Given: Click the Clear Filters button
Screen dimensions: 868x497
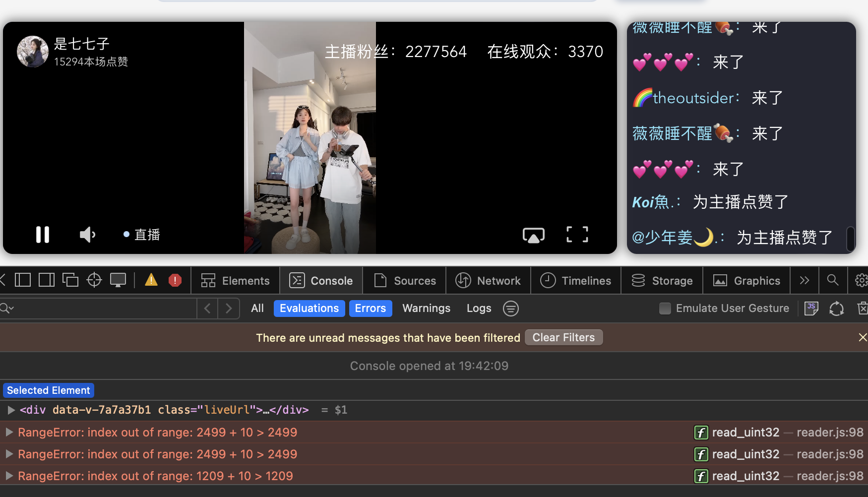Looking at the screenshot, I should pos(563,337).
